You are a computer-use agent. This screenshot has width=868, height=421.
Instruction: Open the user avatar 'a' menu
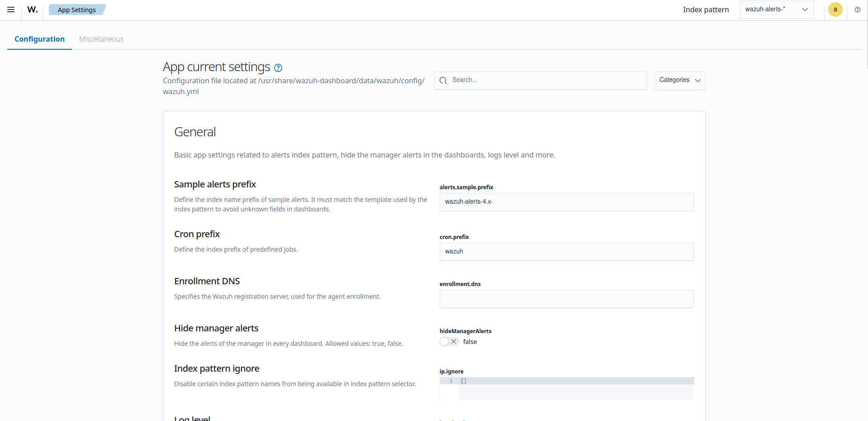click(835, 10)
